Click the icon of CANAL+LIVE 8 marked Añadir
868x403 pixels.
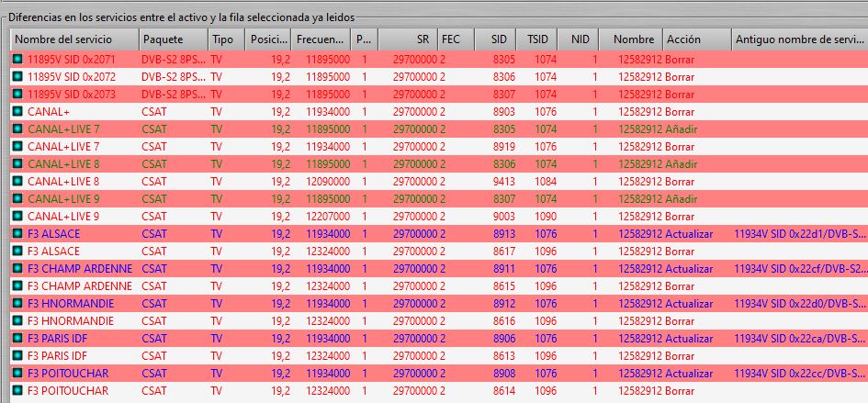tap(18, 163)
